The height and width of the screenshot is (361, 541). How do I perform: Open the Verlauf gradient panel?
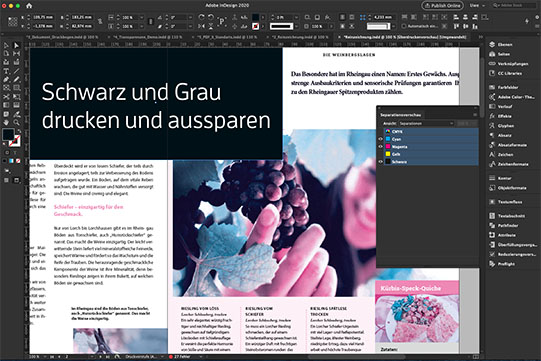coord(501,107)
